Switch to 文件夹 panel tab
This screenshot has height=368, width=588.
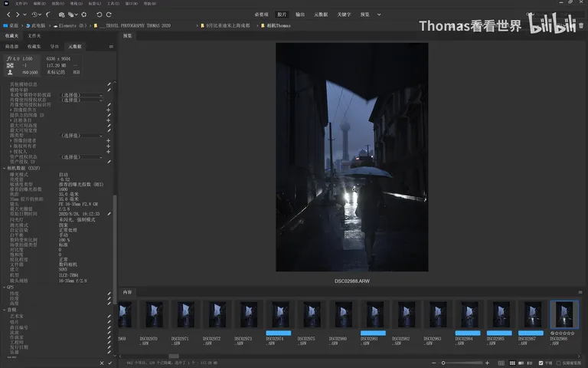pos(34,36)
